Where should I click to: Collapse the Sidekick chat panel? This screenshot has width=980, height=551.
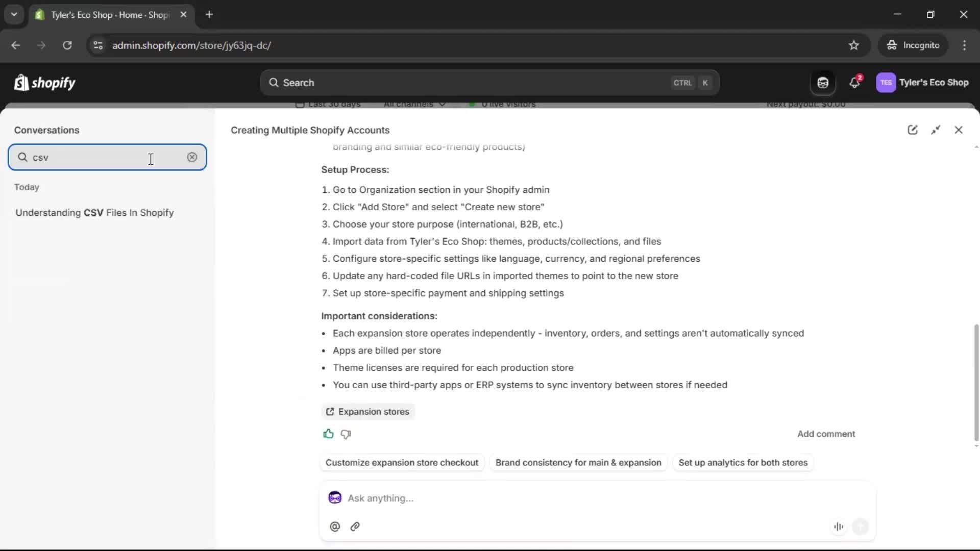click(x=936, y=130)
